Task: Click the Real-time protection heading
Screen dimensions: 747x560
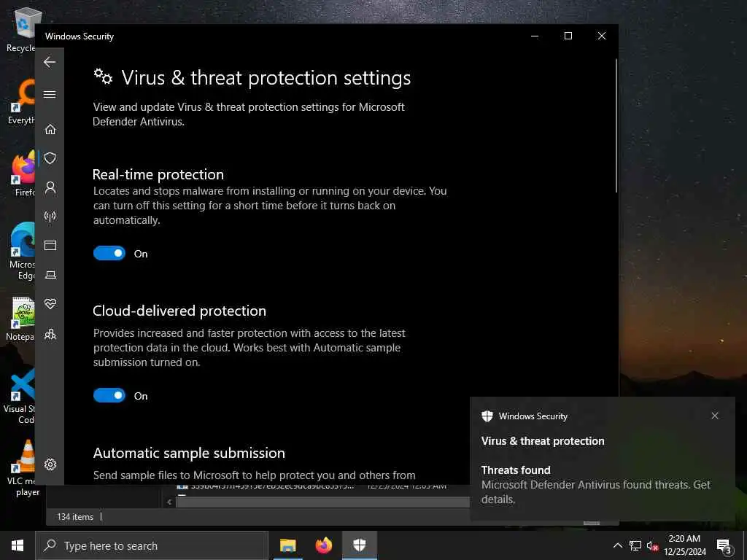Action: pyautogui.click(x=158, y=174)
